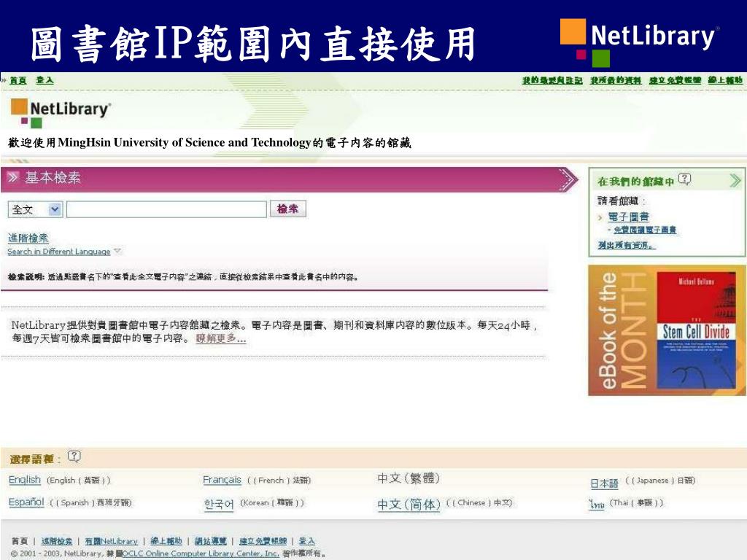Switch language to 한국어 Korean
The image size is (747, 560).
(x=219, y=503)
